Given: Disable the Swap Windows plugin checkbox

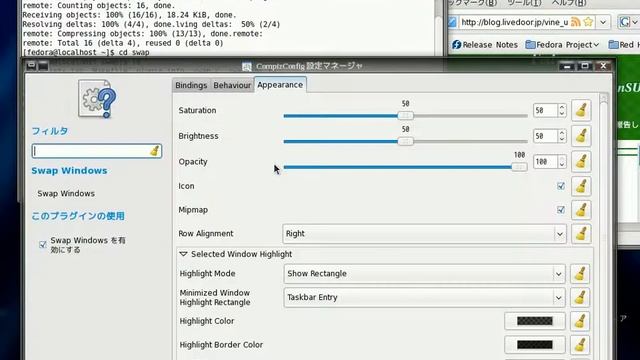Looking at the screenshot, I should click(x=42, y=245).
